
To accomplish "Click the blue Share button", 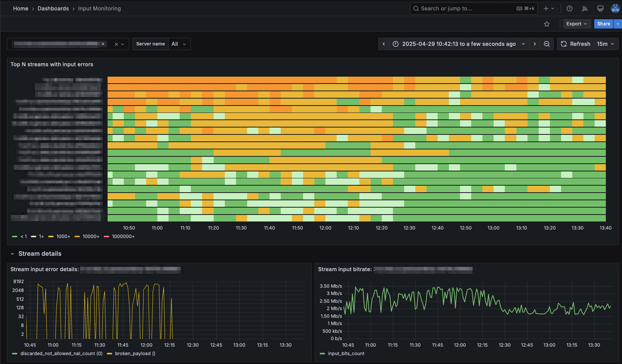I will coord(603,24).
